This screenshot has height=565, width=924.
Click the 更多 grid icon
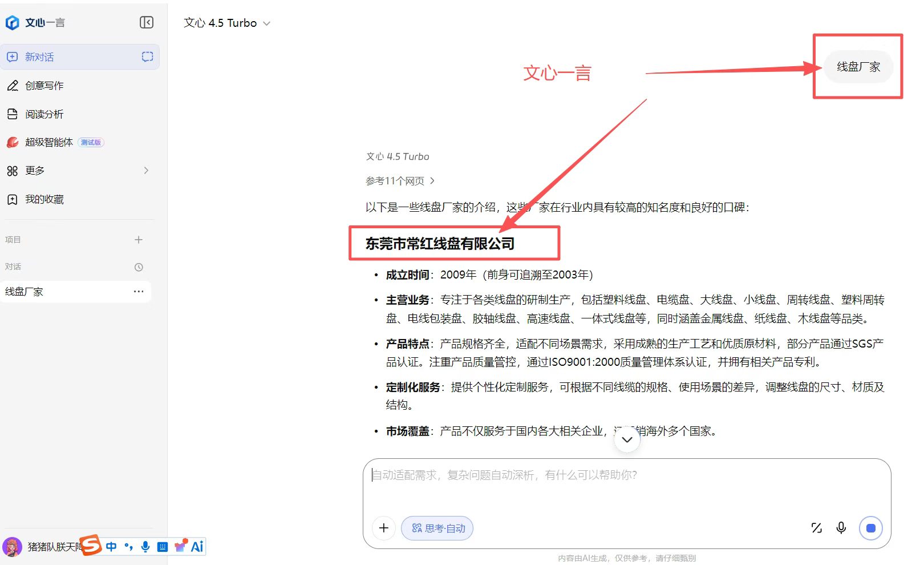pyautogui.click(x=12, y=171)
